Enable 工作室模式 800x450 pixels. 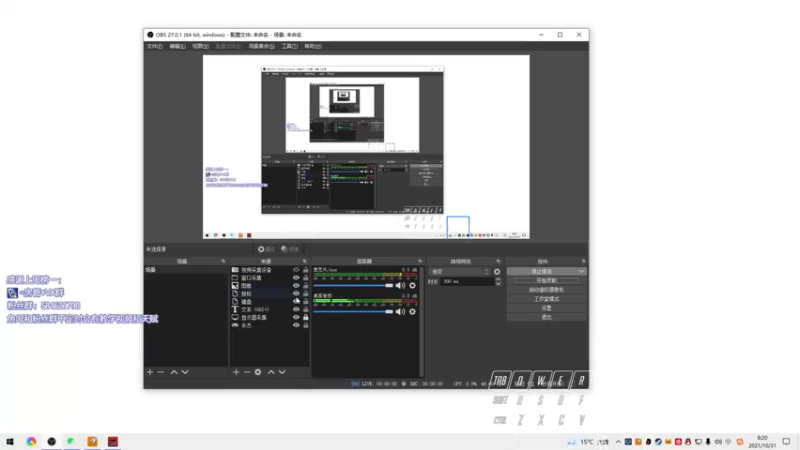tap(546, 299)
